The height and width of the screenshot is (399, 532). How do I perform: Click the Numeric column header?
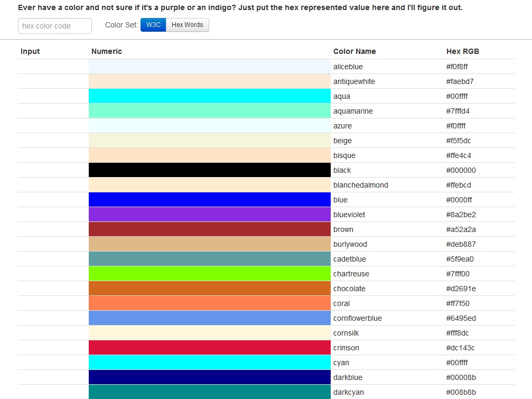coord(106,51)
